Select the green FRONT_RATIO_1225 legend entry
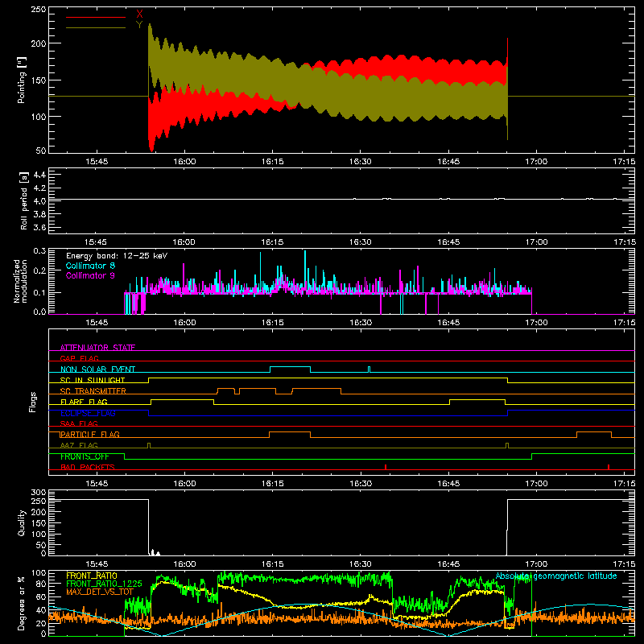The image size is (644, 644). click(104, 584)
